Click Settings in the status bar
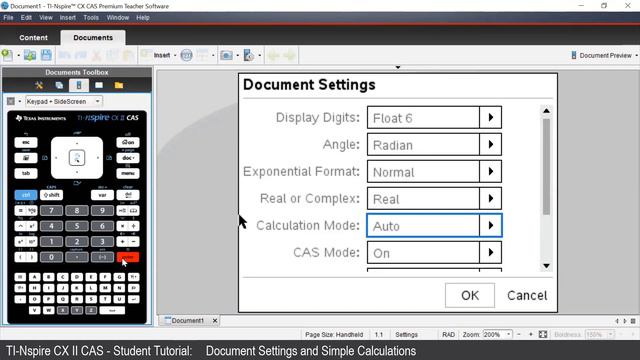Screen dimensions: 640x360 [406, 334]
